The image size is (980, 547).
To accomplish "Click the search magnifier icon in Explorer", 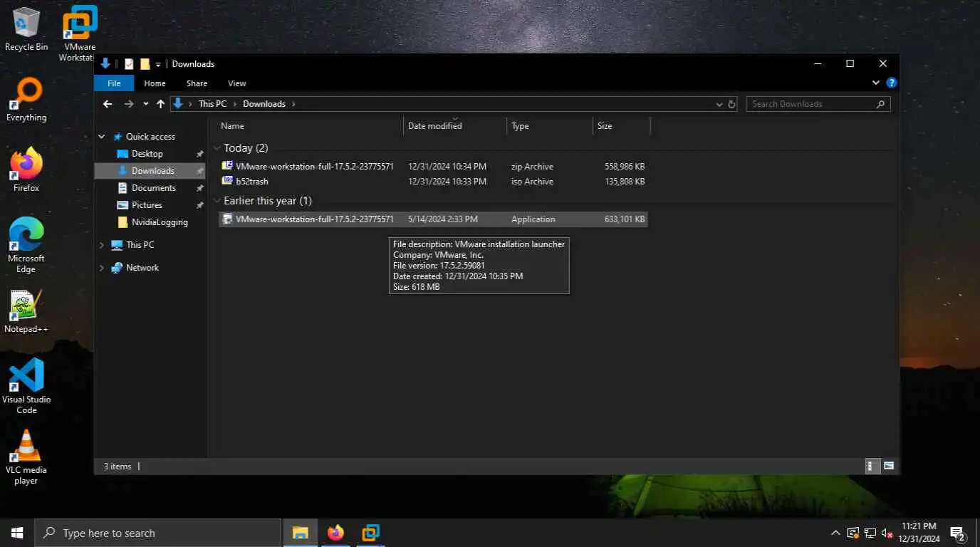I will [x=881, y=104].
